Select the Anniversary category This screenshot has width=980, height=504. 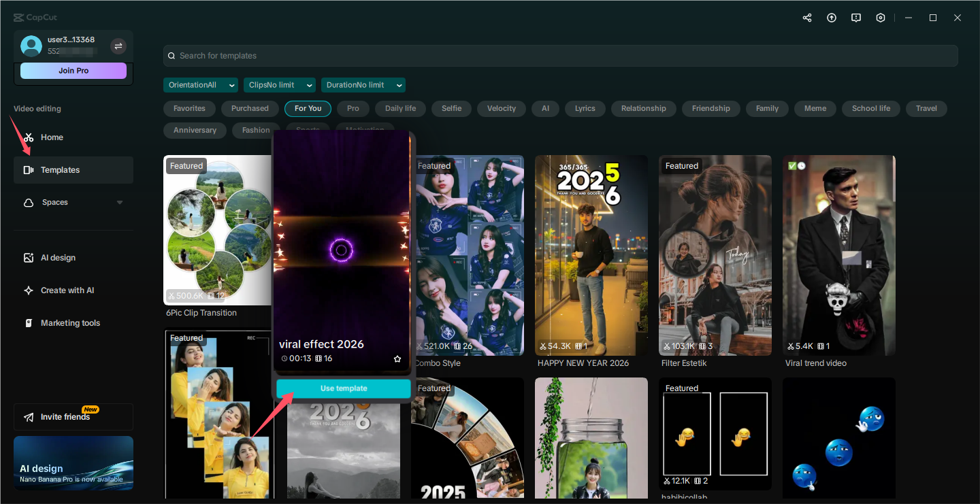point(195,130)
